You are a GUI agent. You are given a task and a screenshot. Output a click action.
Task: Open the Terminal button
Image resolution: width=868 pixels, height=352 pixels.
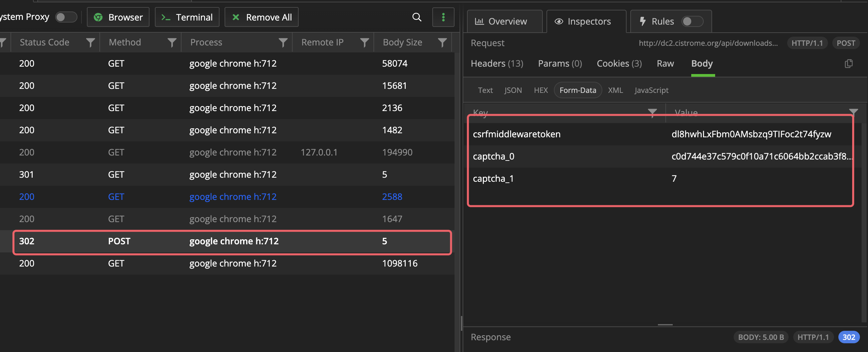(x=187, y=17)
